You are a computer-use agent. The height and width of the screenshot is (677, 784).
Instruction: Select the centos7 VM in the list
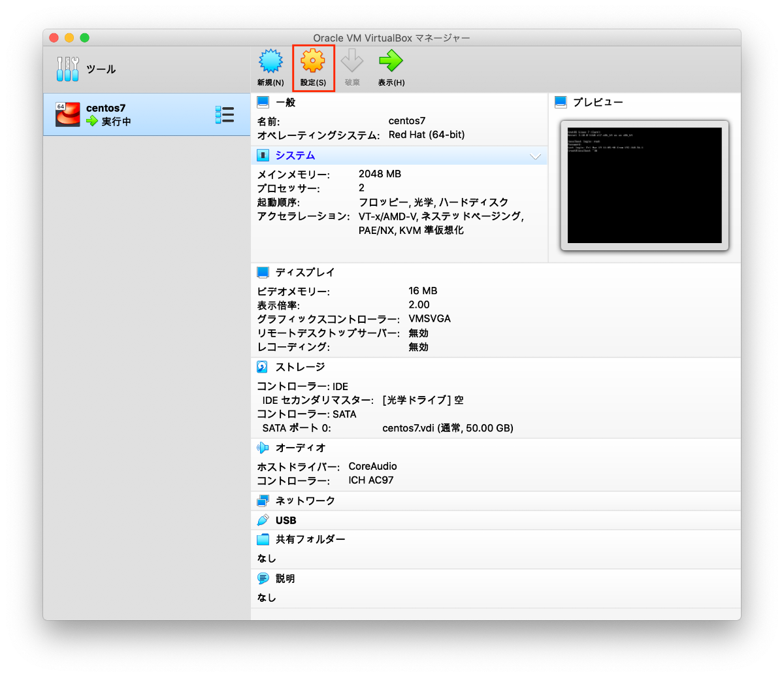(x=147, y=114)
